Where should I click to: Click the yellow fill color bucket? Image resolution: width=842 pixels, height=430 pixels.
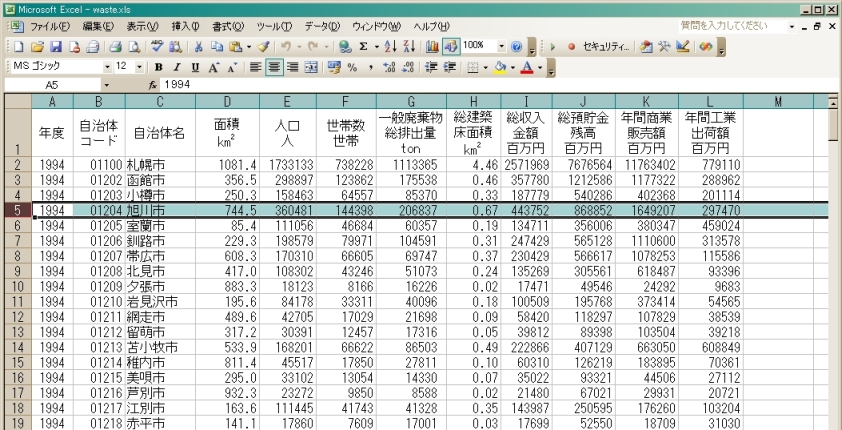[500, 67]
